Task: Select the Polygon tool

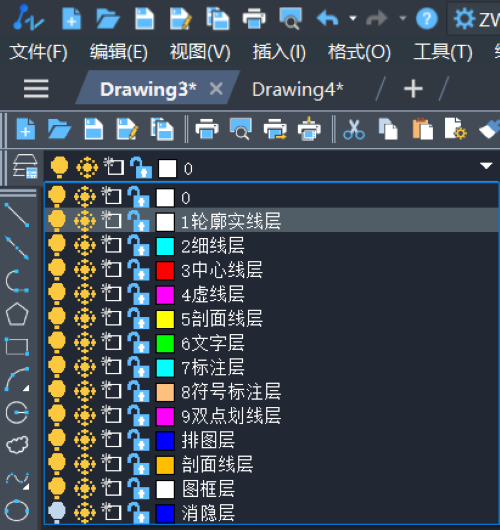Action: click(17, 314)
